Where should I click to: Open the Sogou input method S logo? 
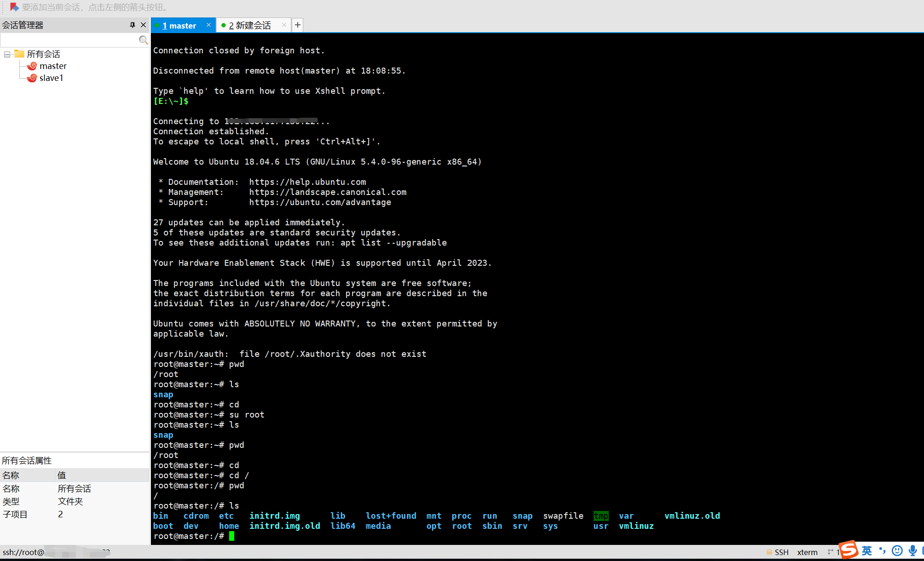point(849,550)
